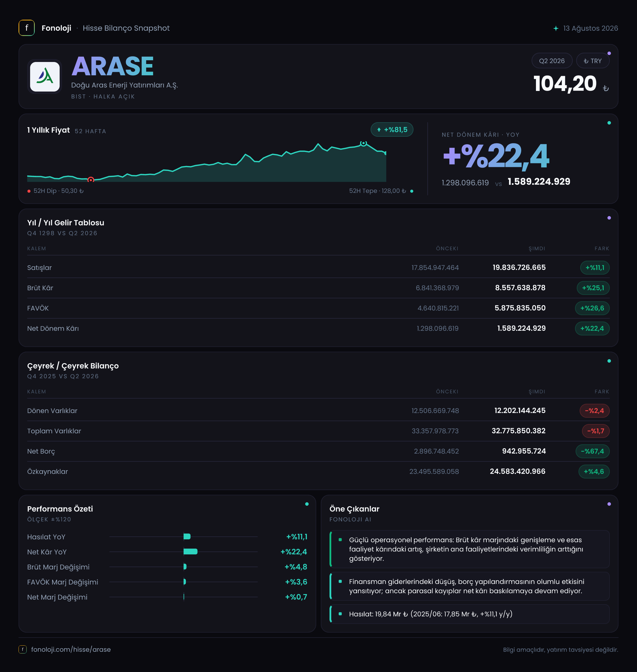
Task: Click the 104,20 share price value
Action: tap(565, 84)
